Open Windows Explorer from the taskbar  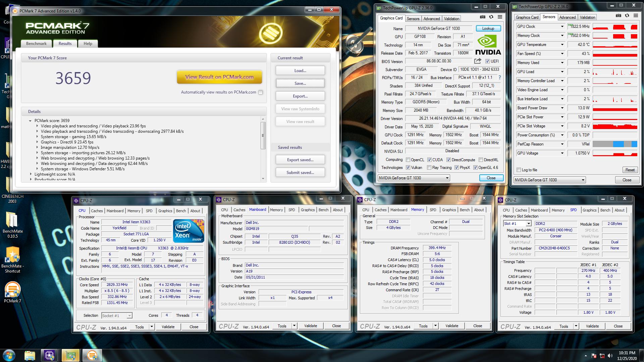[x=30, y=356]
